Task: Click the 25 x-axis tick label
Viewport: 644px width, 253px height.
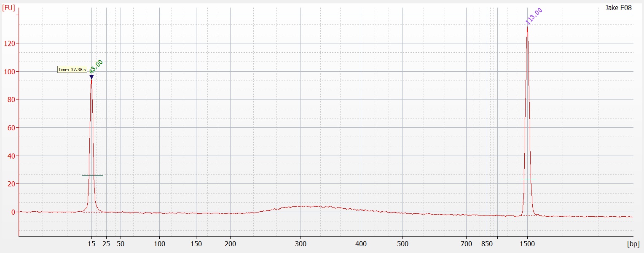Action: (106, 244)
